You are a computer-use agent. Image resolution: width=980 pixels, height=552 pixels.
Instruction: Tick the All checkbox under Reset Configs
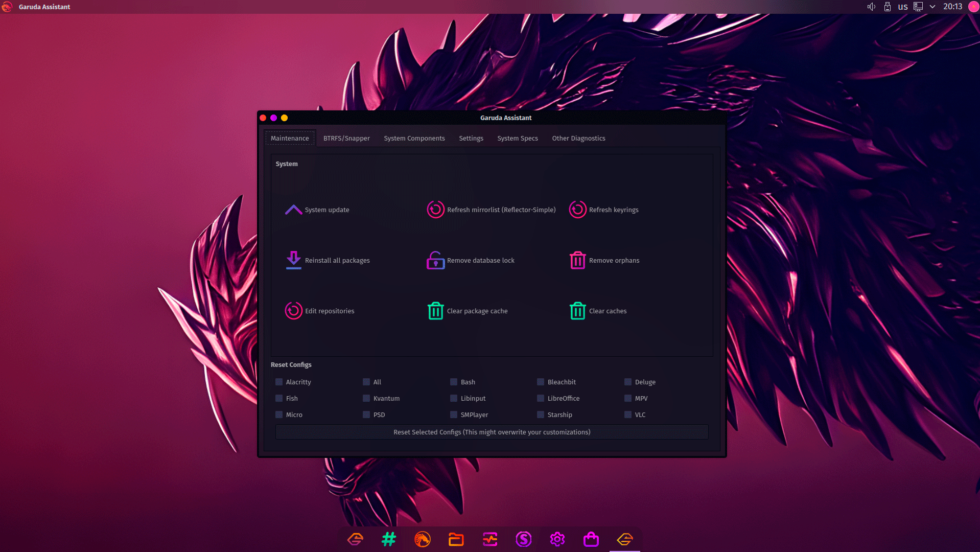click(366, 382)
